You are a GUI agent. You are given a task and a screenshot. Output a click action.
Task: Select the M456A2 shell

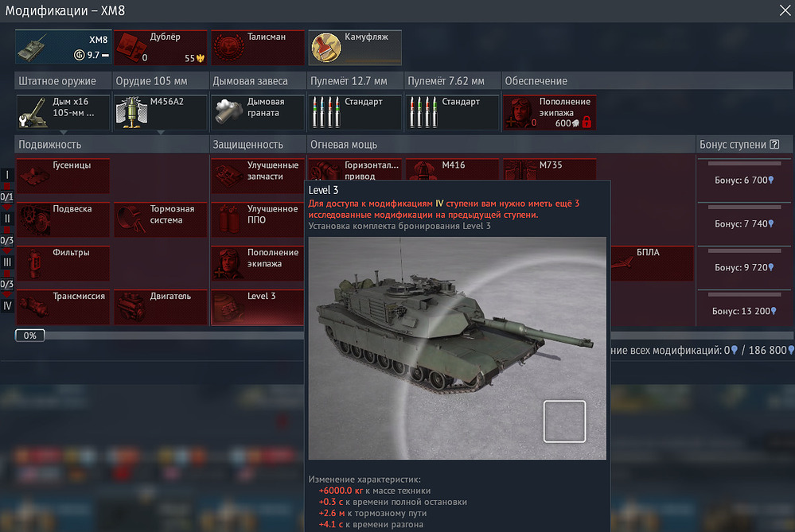click(x=160, y=112)
